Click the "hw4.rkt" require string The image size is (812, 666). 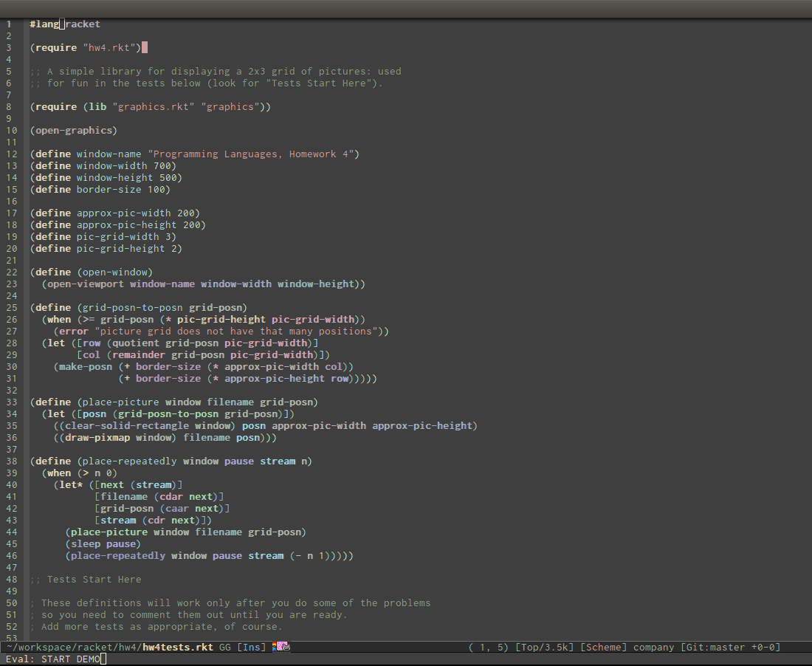pos(111,47)
